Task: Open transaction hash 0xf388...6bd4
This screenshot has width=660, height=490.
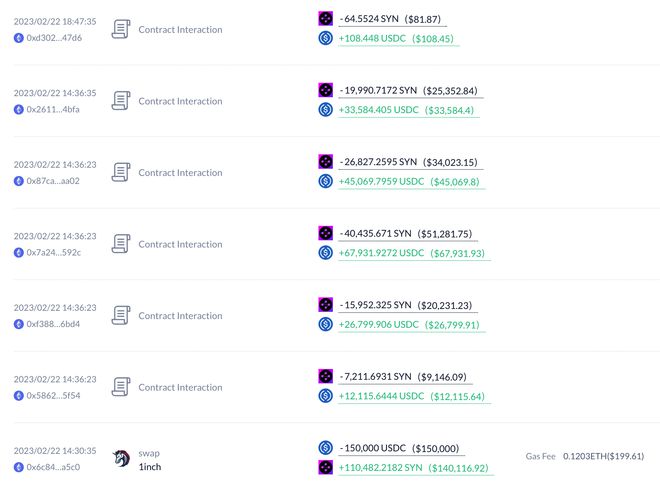Action: click(x=54, y=324)
